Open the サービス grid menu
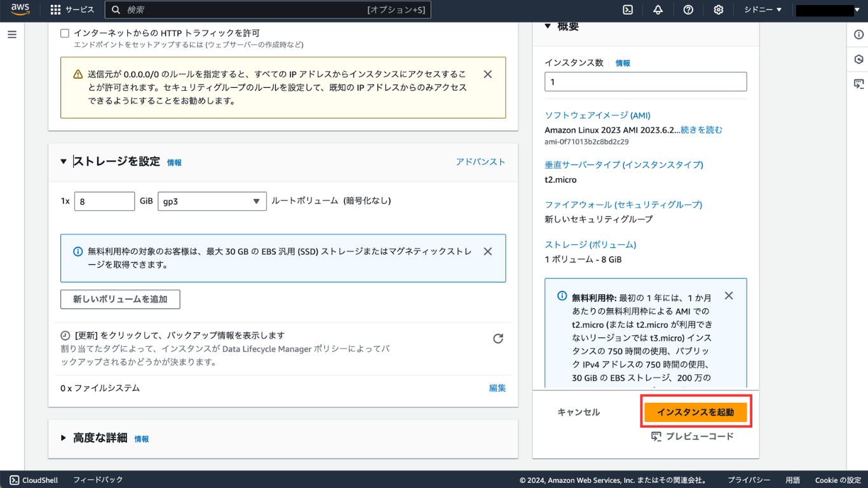 click(x=72, y=10)
